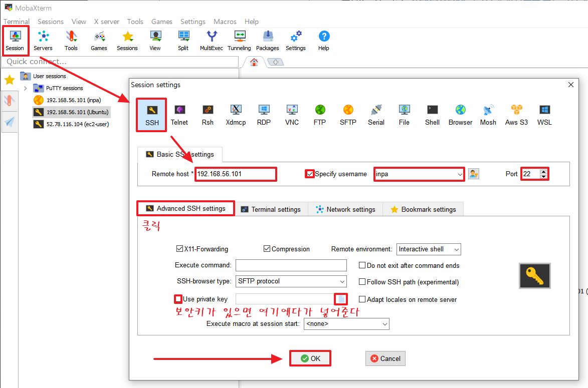588x388 pixels.
Task: Open the Games toolbar icon
Action: pyautogui.click(x=99, y=41)
